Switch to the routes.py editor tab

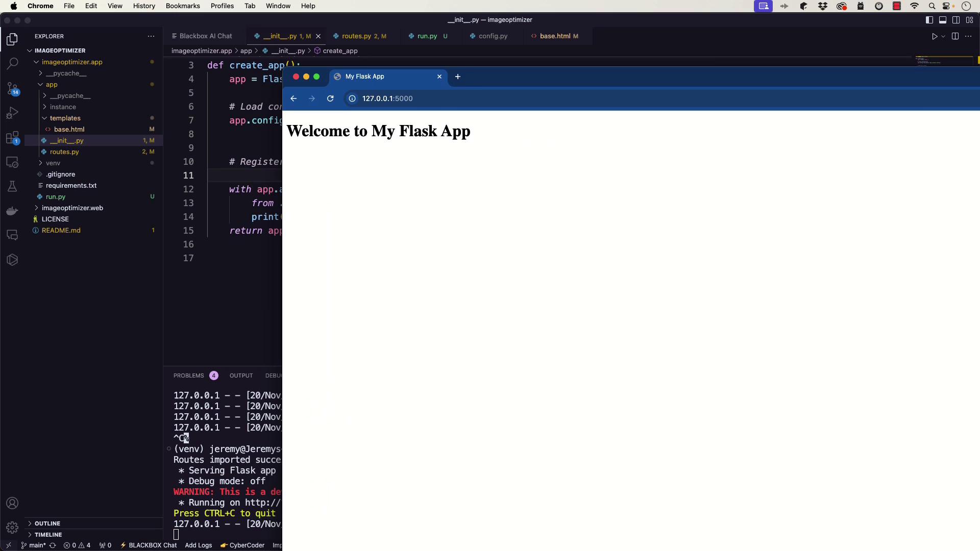(356, 36)
